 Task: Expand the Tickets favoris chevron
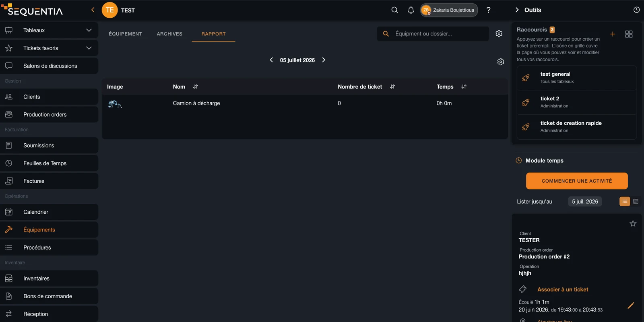[x=89, y=48]
